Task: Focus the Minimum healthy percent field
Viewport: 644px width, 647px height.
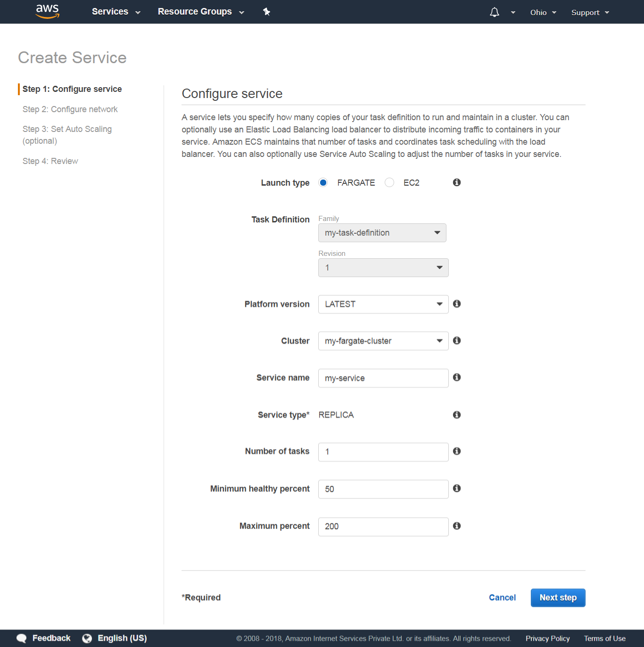Action: pos(383,489)
